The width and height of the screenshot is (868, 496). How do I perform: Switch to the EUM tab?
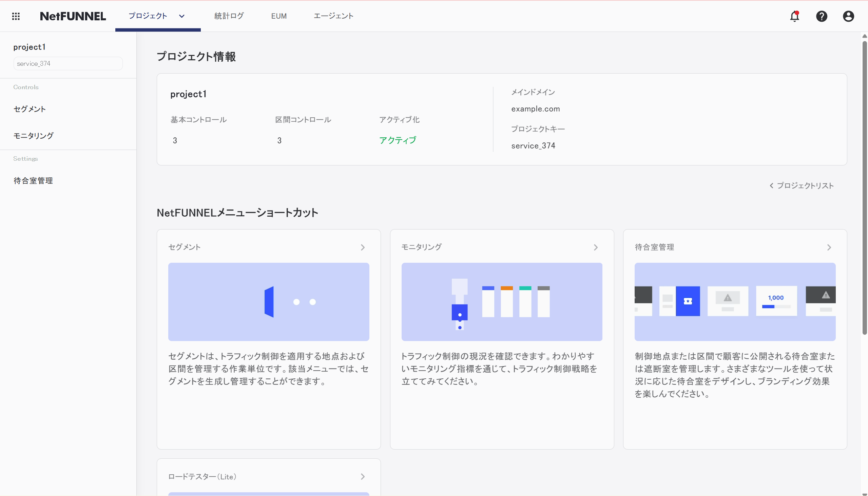click(x=279, y=16)
